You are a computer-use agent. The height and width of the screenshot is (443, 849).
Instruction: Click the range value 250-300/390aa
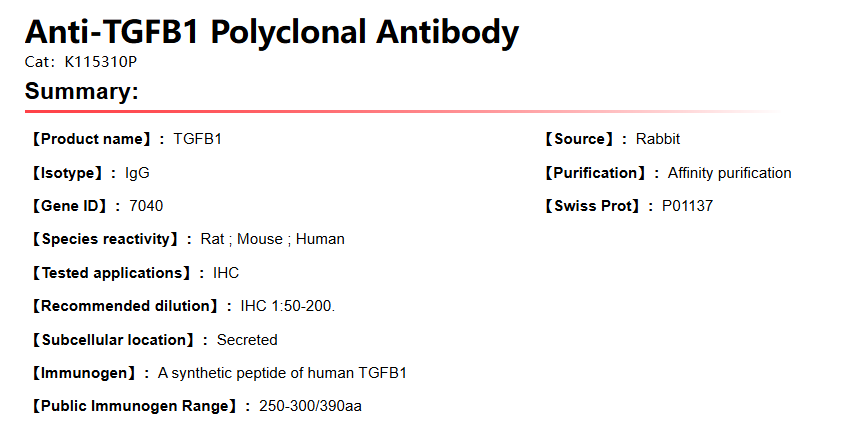310,406
